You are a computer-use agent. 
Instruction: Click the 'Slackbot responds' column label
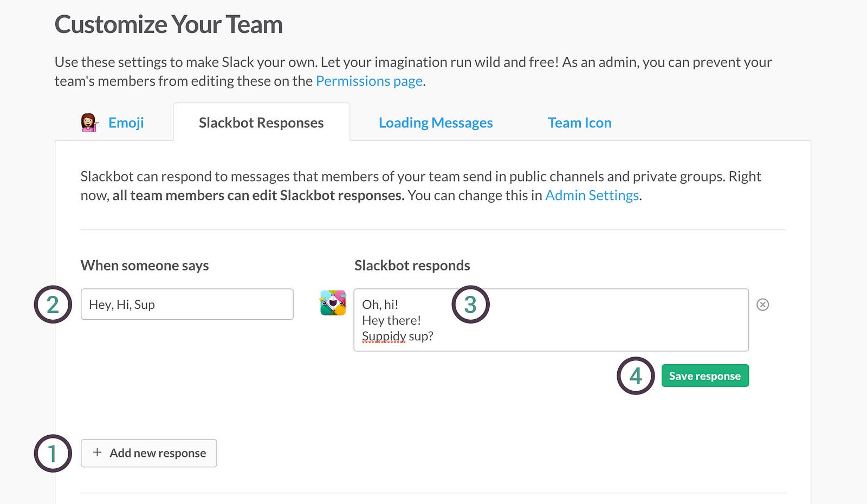pyautogui.click(x=412, y=266)
